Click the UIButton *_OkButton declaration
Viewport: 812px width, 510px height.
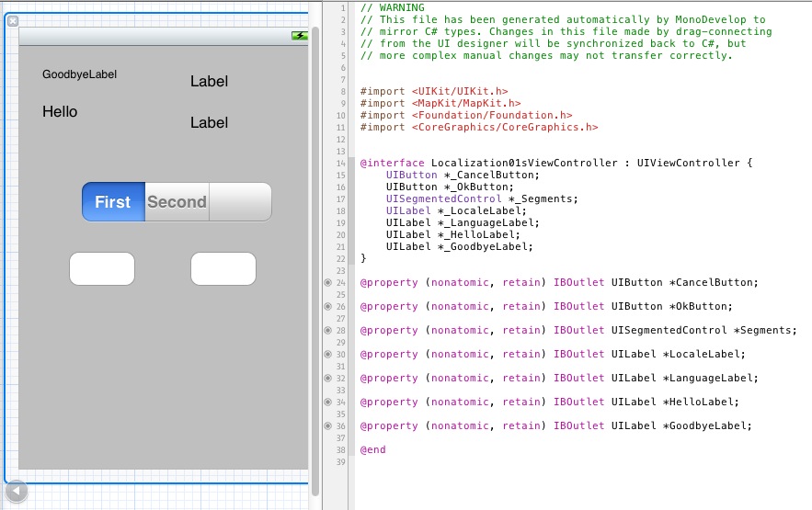point(450,187)
